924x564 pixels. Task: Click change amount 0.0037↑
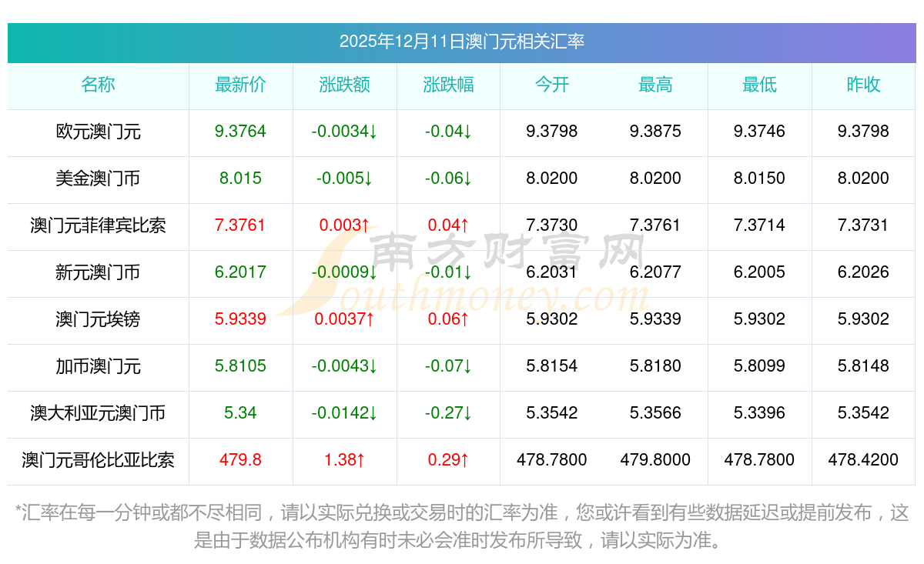click(344, 319)
